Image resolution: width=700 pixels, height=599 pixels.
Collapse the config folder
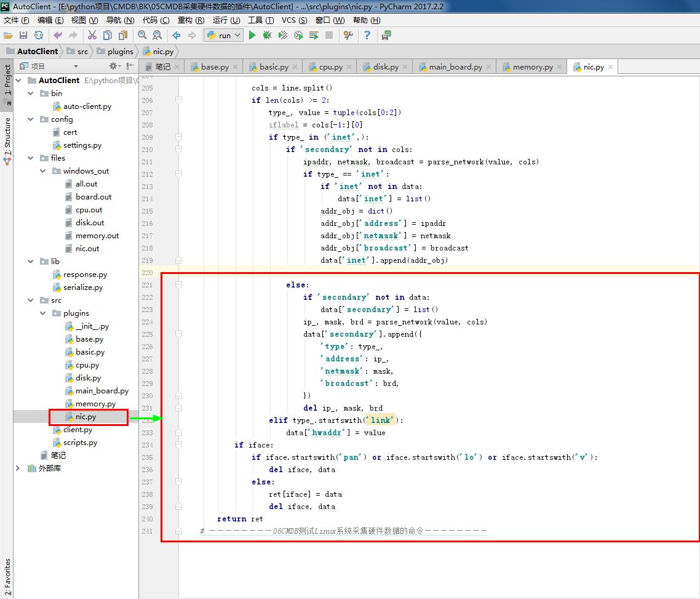(30, 119)
